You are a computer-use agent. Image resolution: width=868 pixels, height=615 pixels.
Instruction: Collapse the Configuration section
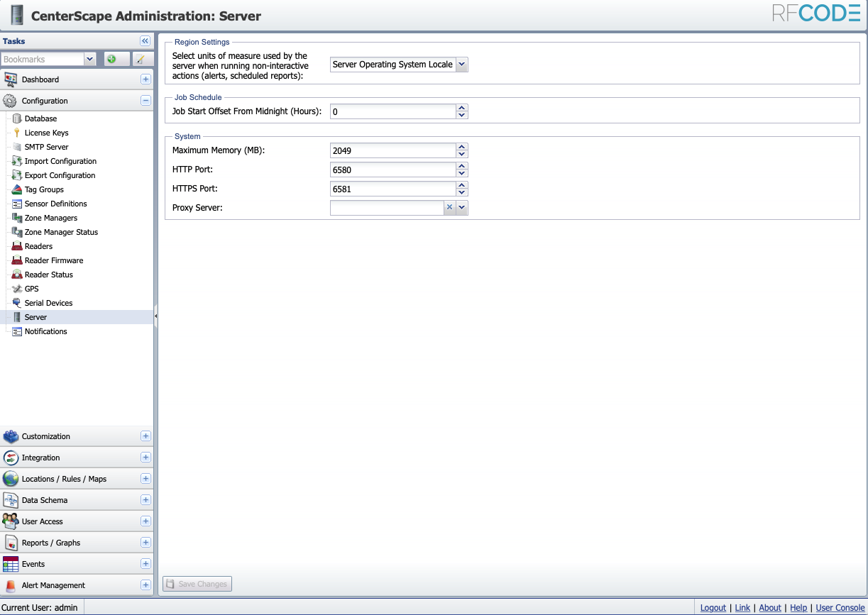(x=145, y=101)
